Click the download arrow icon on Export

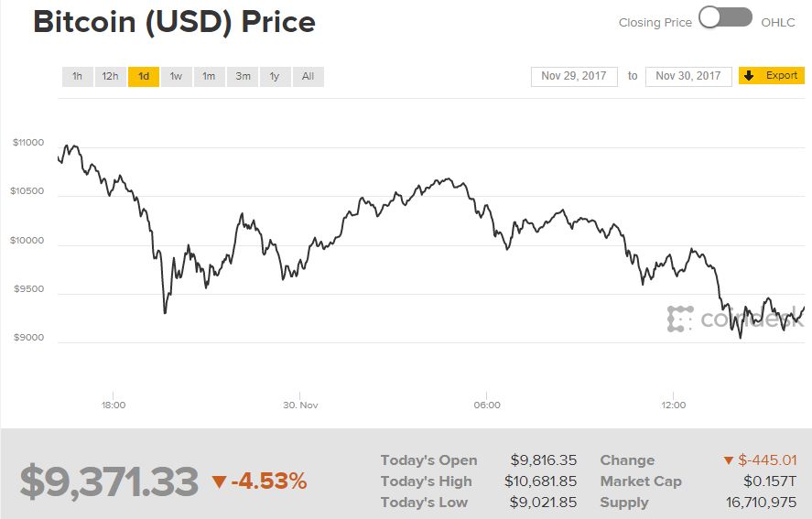click(x=748, y=76)
